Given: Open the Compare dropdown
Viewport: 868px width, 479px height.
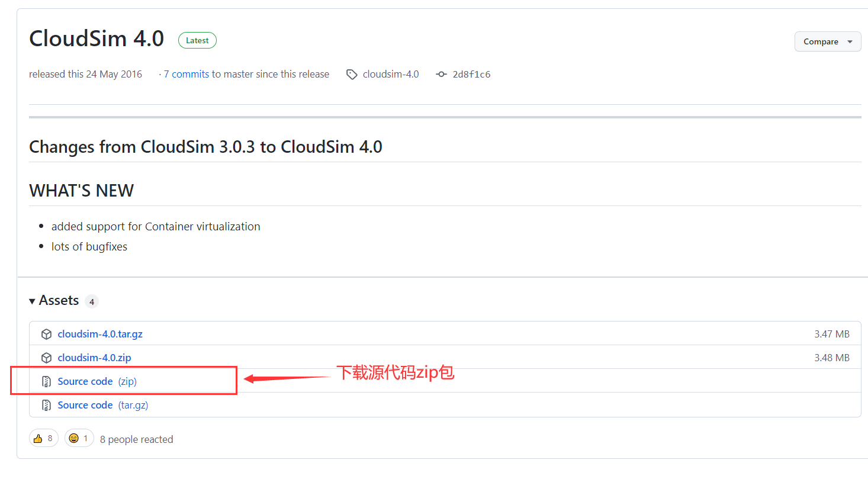Looking at the screenshot, I should coord(828,41).
